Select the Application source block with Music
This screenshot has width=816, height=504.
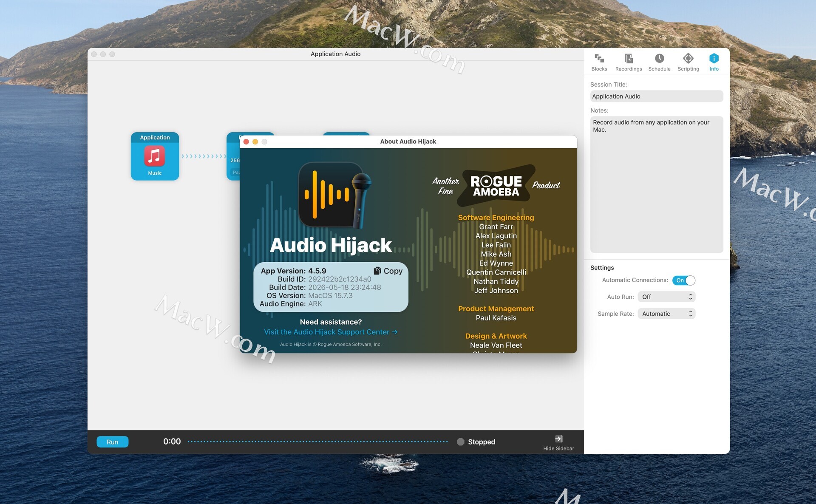click(x=155, y=156)
